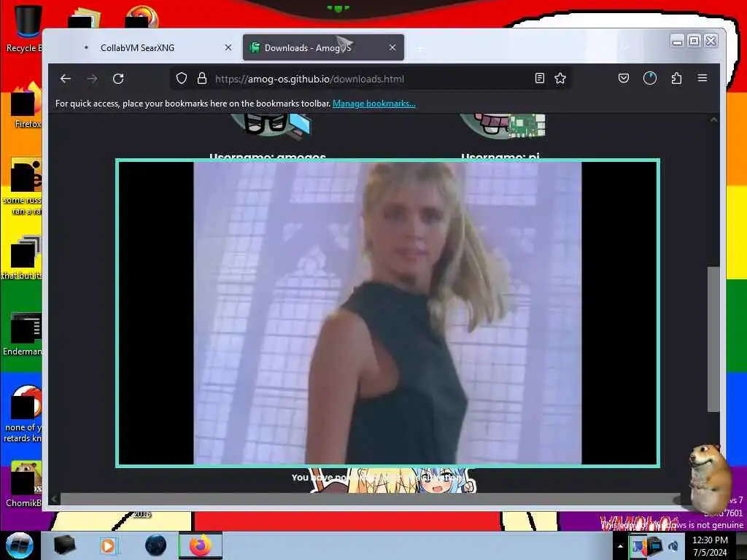Click the scroll-left arrow of horizontal scrollbar
The height and width of the screenshot is (560, 747).
tap(54, 499)
